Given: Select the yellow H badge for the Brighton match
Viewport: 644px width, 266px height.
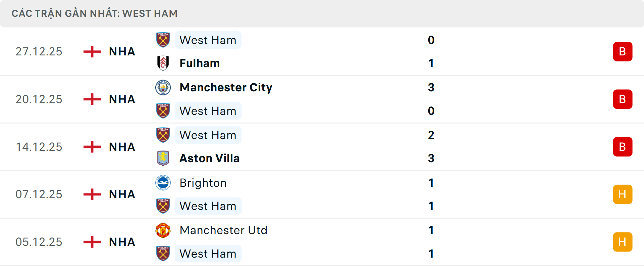Looking at the screenshot, I should [623, 194].
